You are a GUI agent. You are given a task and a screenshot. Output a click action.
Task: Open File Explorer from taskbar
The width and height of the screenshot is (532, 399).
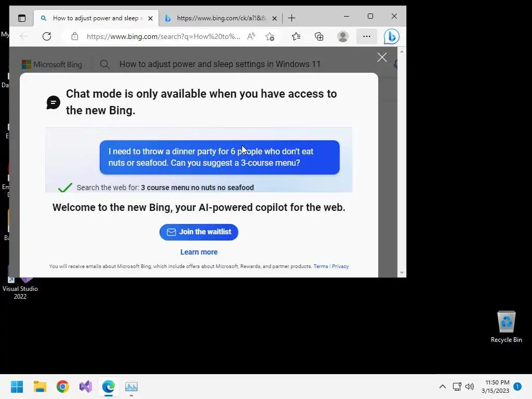[40, 387]
